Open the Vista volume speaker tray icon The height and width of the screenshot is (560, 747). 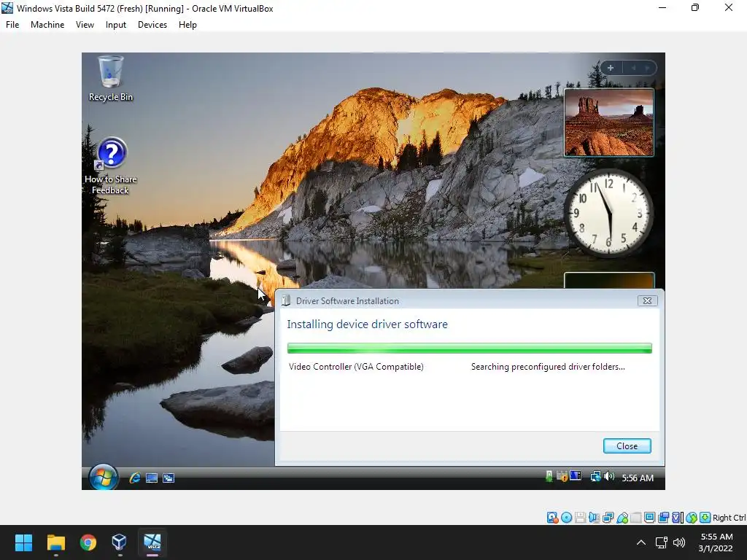click(609, 477)
